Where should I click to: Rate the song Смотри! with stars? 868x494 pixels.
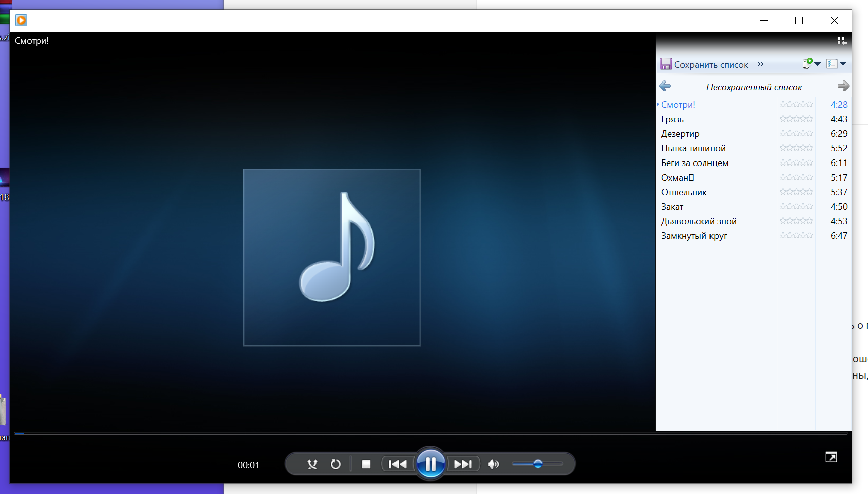coord(796,104)
